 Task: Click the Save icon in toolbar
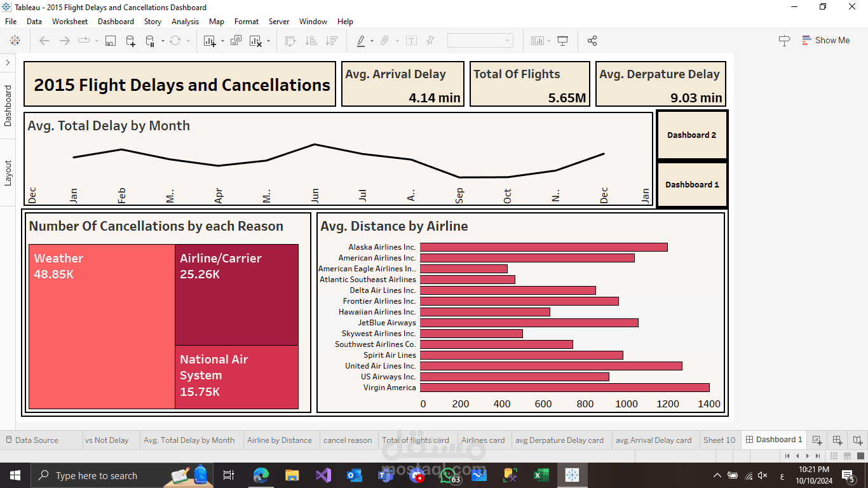110,41
